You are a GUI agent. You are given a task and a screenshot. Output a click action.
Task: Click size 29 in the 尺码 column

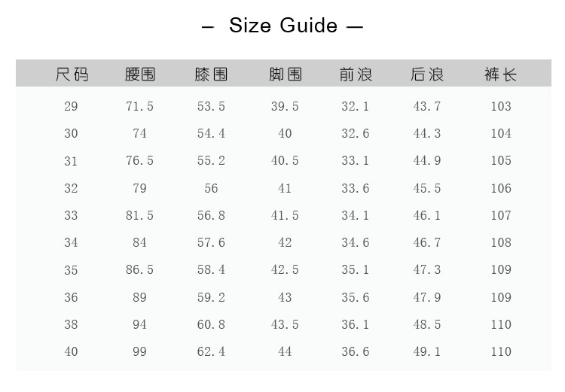71,107
